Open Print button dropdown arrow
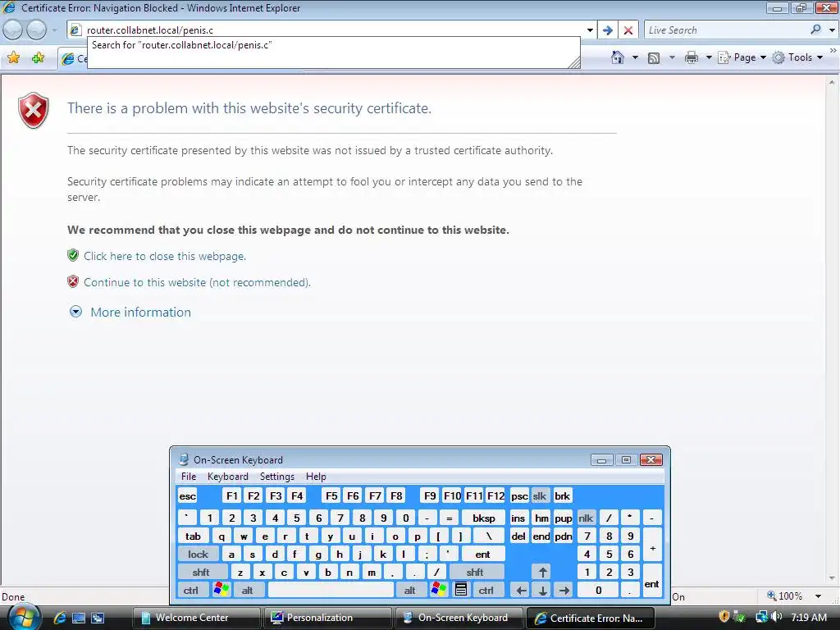Viewport: 840px width, 630px height. click(x=709, y=57)
